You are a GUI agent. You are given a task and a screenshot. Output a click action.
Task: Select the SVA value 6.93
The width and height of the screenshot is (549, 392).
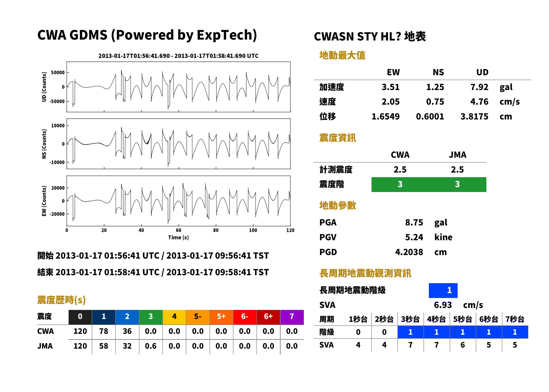click(x=443, y=305)
